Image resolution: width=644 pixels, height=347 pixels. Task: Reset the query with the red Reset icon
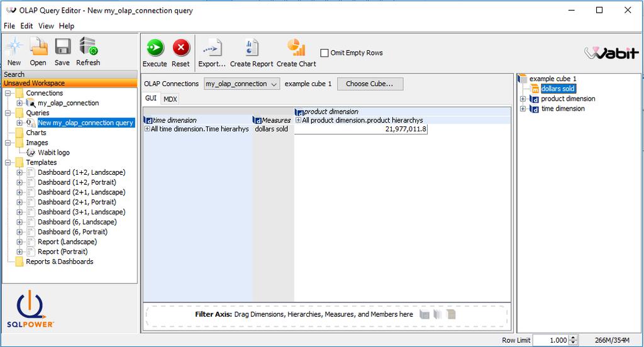pyautogui.click(x=180, y=48)
